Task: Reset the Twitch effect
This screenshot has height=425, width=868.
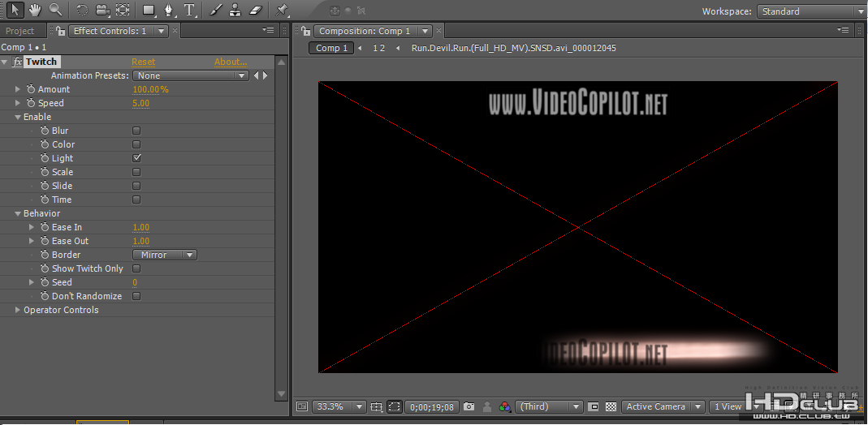Action: 144,62
